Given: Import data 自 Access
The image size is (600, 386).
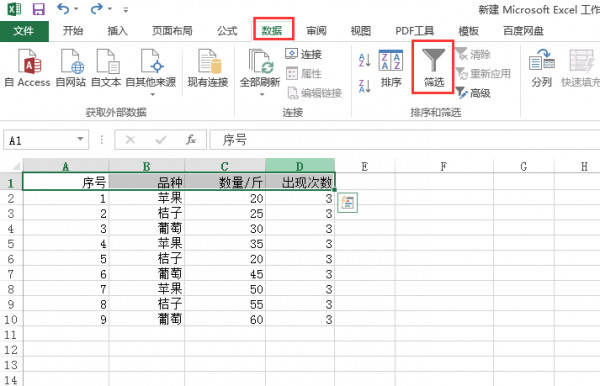Looking at the screenshot, I should pos(28,68).
